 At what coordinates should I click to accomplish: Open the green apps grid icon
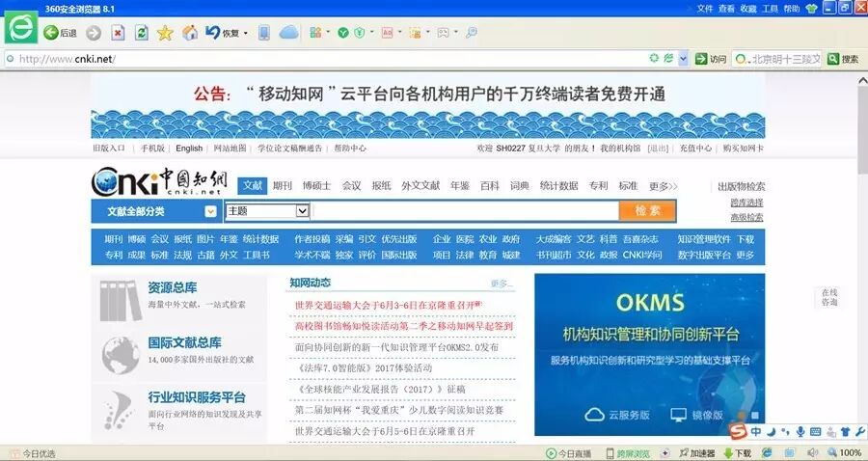click(315, 33)
